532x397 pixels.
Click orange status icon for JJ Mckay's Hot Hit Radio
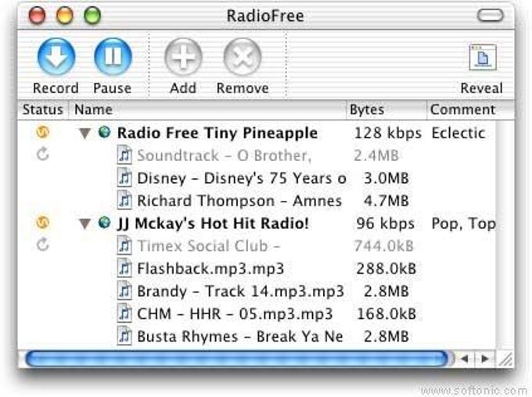pyautogui.click(x=43, y=223)
